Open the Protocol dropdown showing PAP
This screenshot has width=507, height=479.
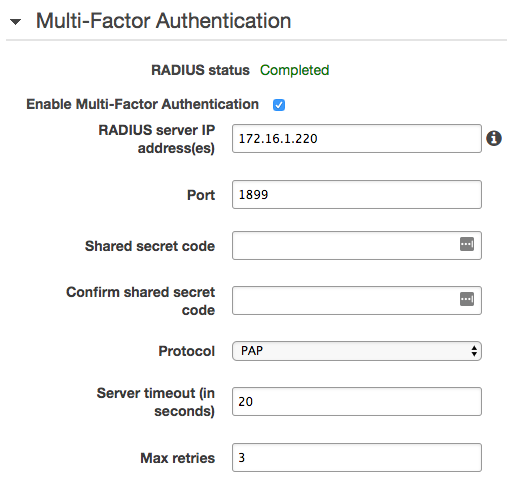coord(357,351)
